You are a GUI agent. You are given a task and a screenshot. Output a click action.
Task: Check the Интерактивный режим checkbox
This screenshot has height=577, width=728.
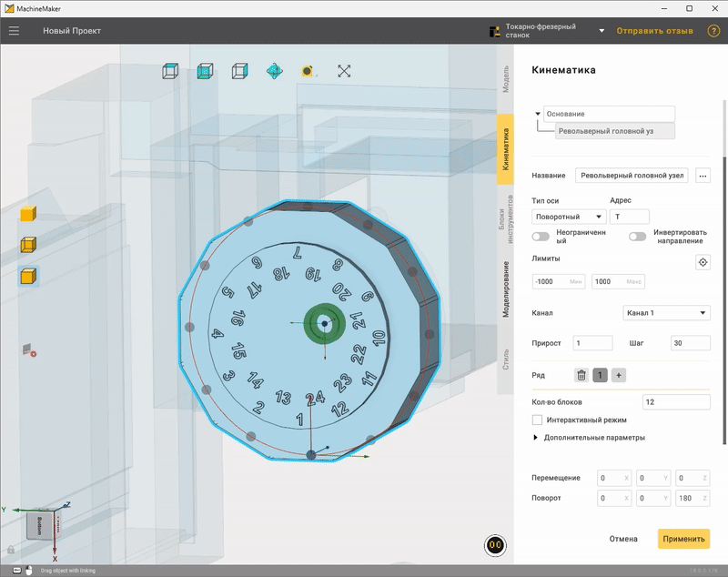coord(537,420)
